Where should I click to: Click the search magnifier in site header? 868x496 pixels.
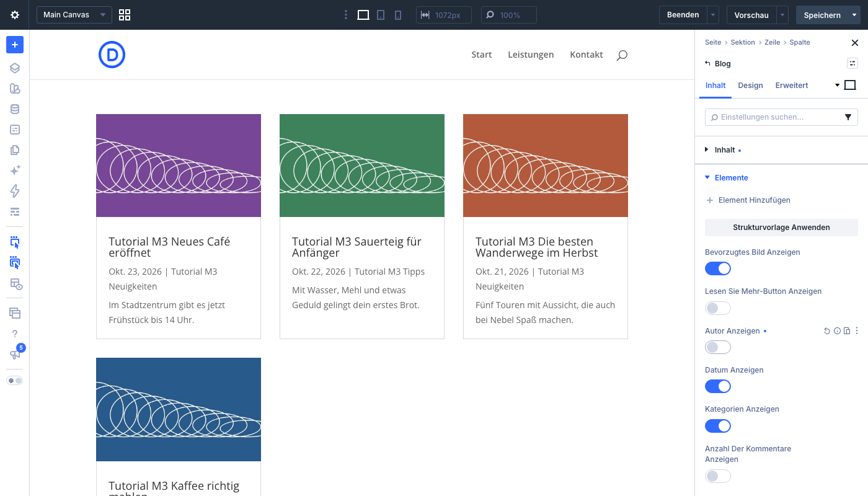point(622,55)
